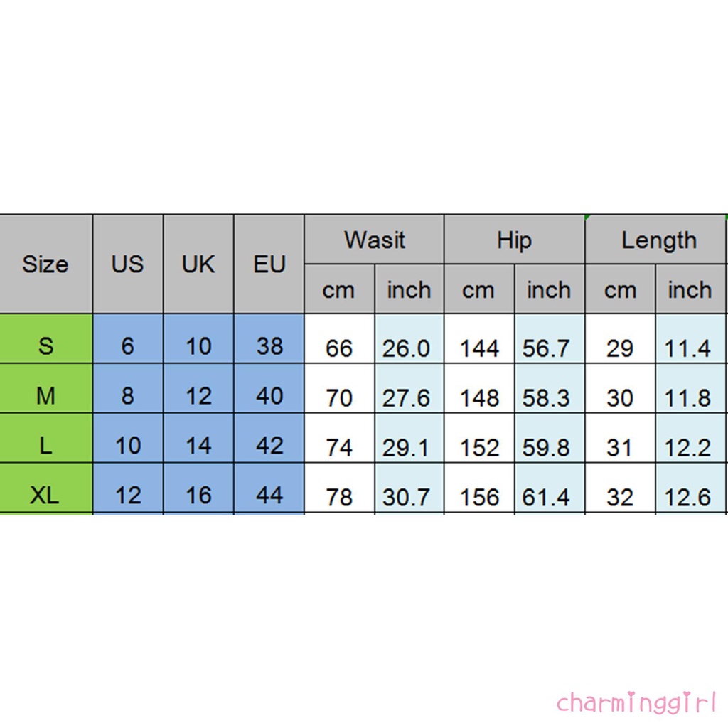This screenshot has height=728, width=728.
Task: Select the 66 cm waist cell
Action: click(x=339, y=348)
